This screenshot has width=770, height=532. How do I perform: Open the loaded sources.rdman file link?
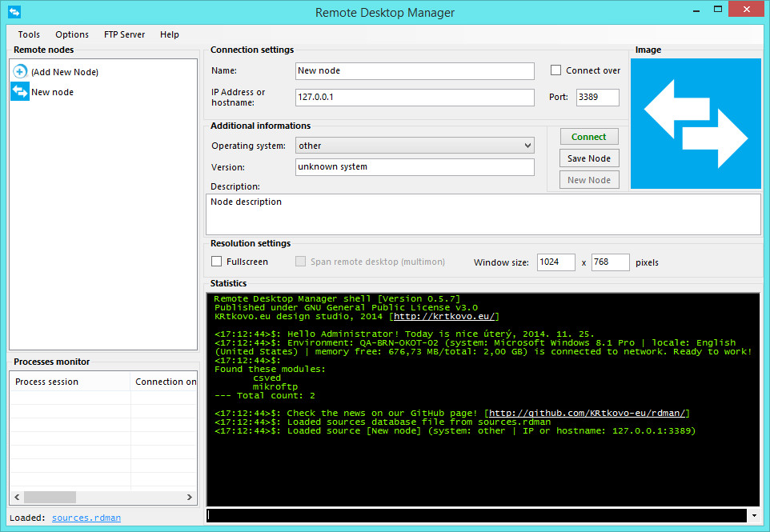pos(86,518)
